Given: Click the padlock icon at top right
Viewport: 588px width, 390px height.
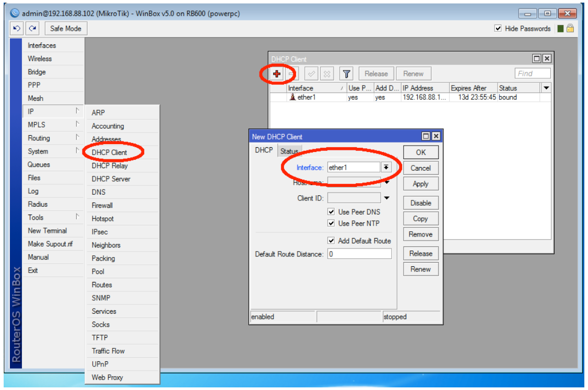Looking at the screenshot, I should point(570,29).
